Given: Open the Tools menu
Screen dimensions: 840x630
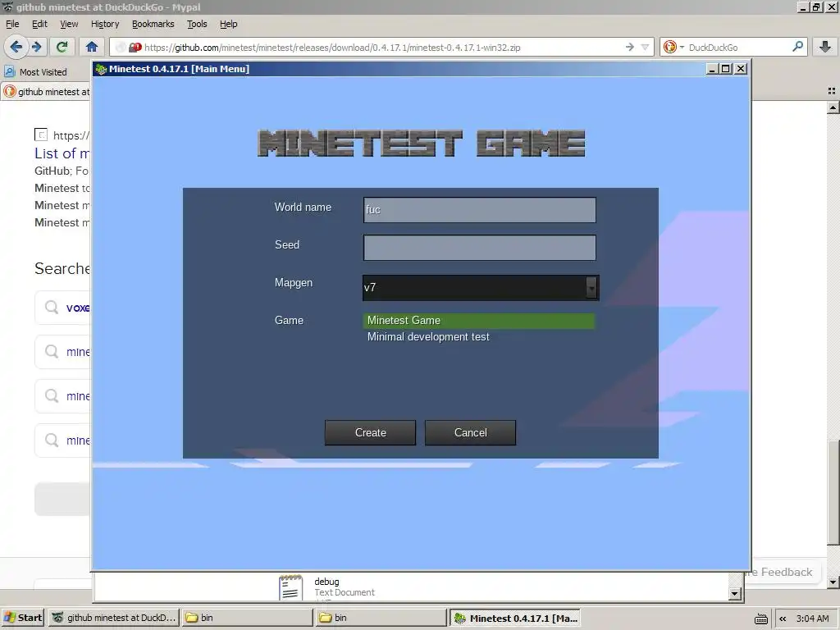Looking at the screenshot, I should click(197, 24).
